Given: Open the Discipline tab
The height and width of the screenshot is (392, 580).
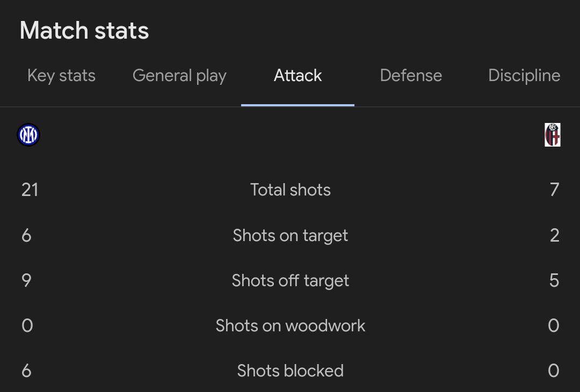Looking at the screenshot, I should point(524,75).
